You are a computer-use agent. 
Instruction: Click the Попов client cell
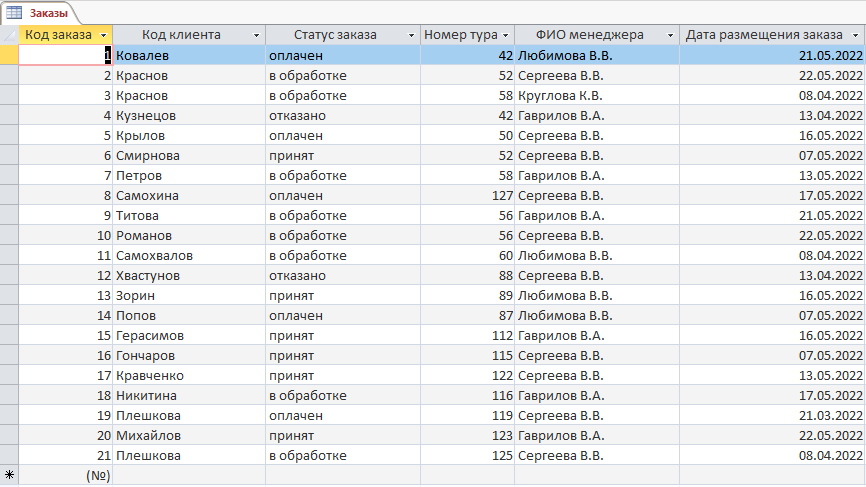[189, 315]
